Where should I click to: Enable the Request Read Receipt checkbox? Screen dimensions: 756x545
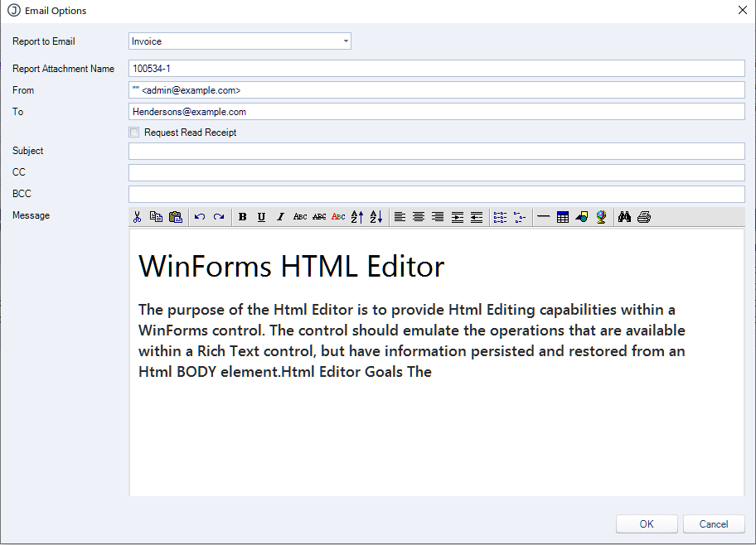(x=134, y=133)
